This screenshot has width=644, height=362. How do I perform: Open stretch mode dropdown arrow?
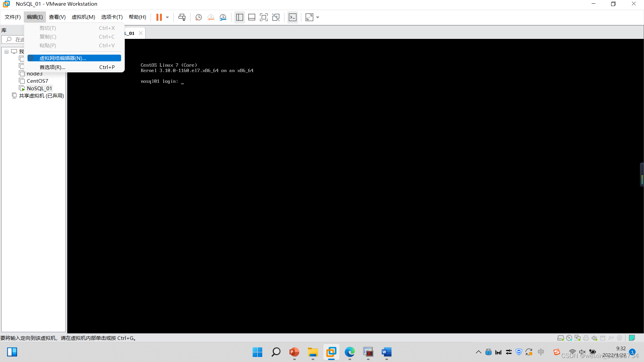pos(318,17)
